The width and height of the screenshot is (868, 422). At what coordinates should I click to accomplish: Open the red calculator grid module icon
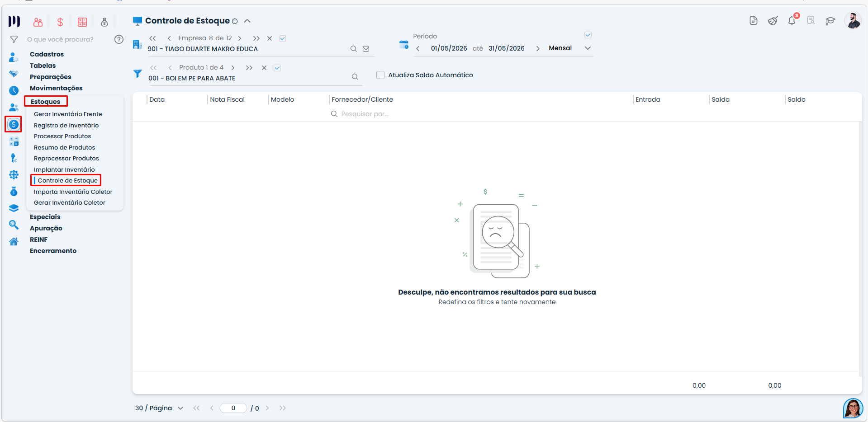click(x=82, y=22)
